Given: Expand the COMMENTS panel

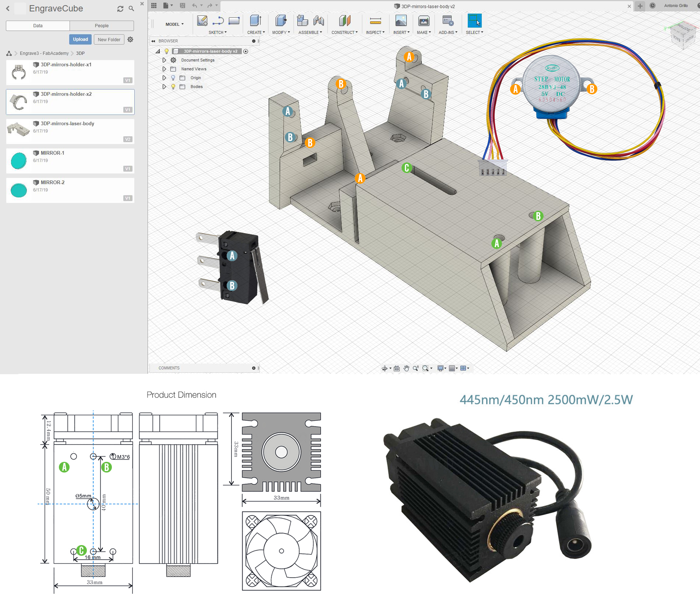Looking at the screenshot, I should (x=254, y=368).
